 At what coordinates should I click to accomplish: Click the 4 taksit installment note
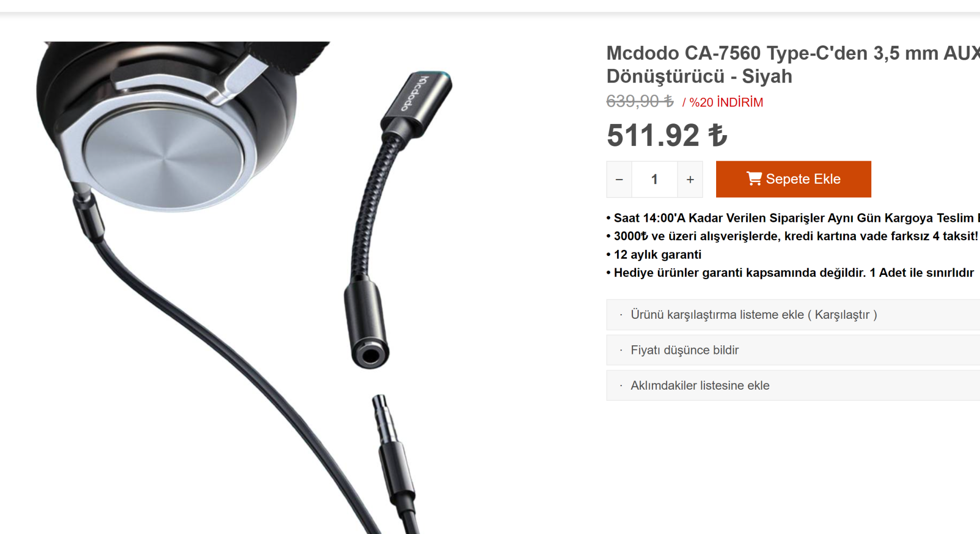click(793, 236)
